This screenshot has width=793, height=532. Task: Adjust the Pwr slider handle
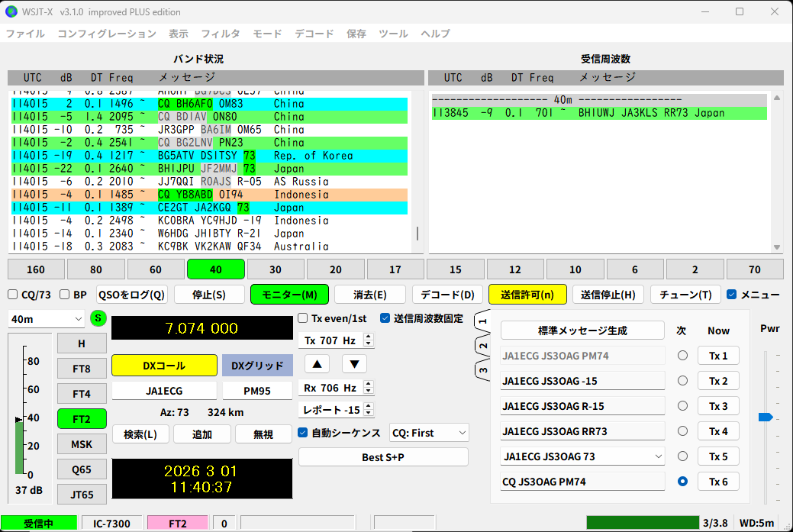coord(766,418)
